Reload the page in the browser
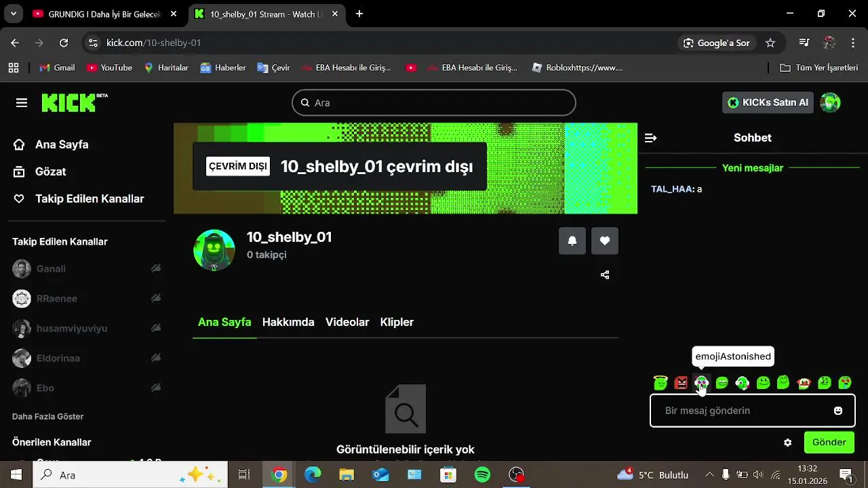Screen dimensions: 868x488 (x=63, y=43)
